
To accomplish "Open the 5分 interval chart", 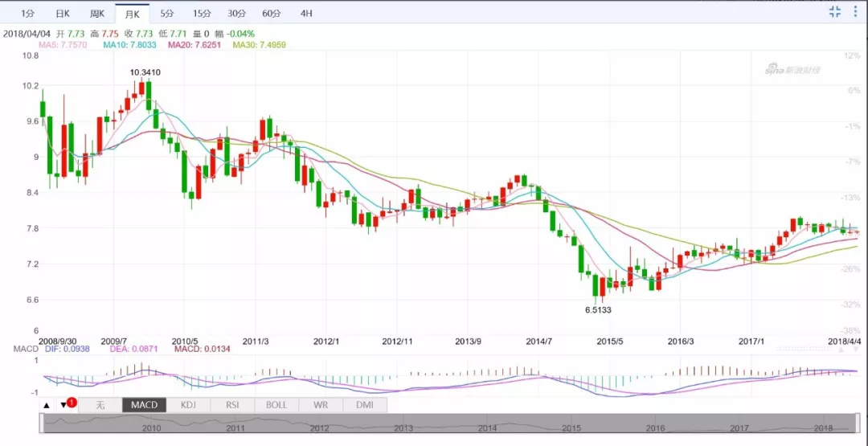I will point(166,14).
